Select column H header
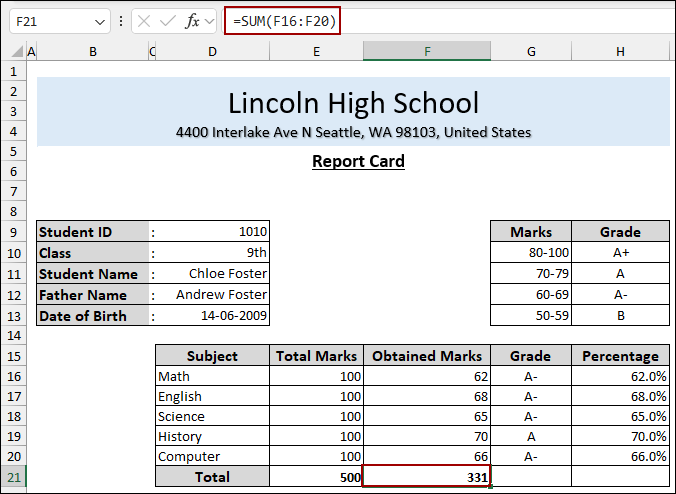Screen dimensions: 676x494 [x=620, y=51]
